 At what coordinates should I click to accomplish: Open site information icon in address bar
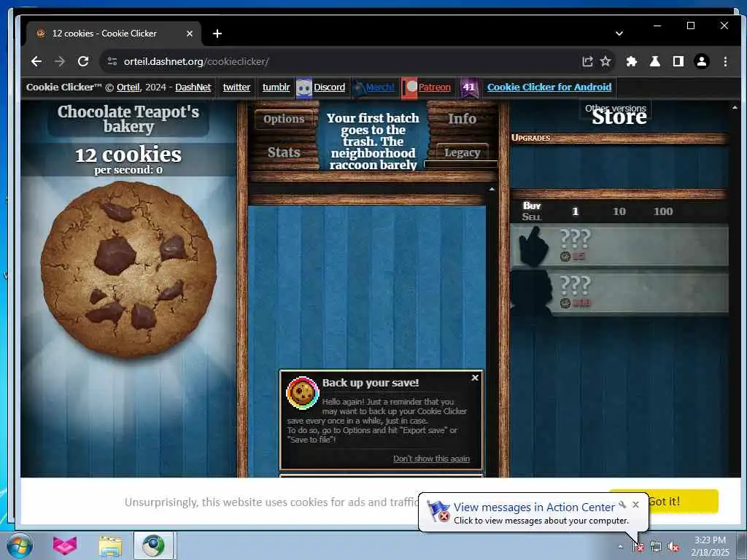tap(112, 61)
